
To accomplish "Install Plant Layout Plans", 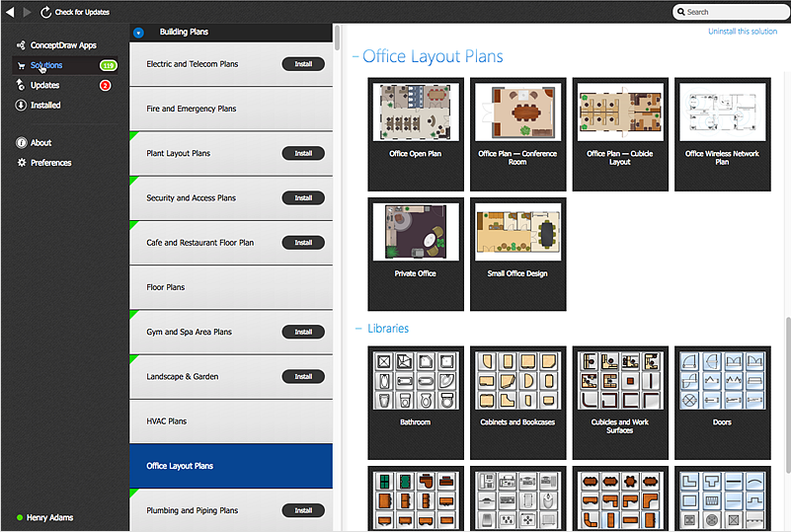I will click(x=303, y=153).
